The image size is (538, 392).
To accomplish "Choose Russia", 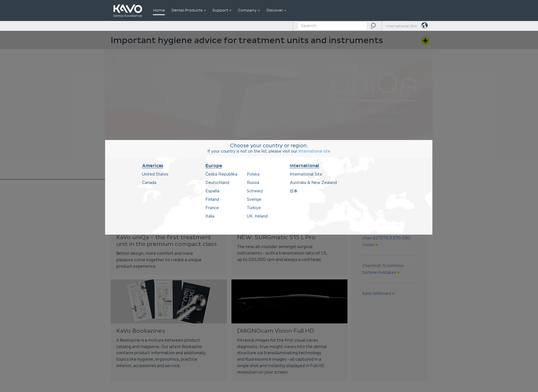I will pyautogui.click(x=253, y=183).
